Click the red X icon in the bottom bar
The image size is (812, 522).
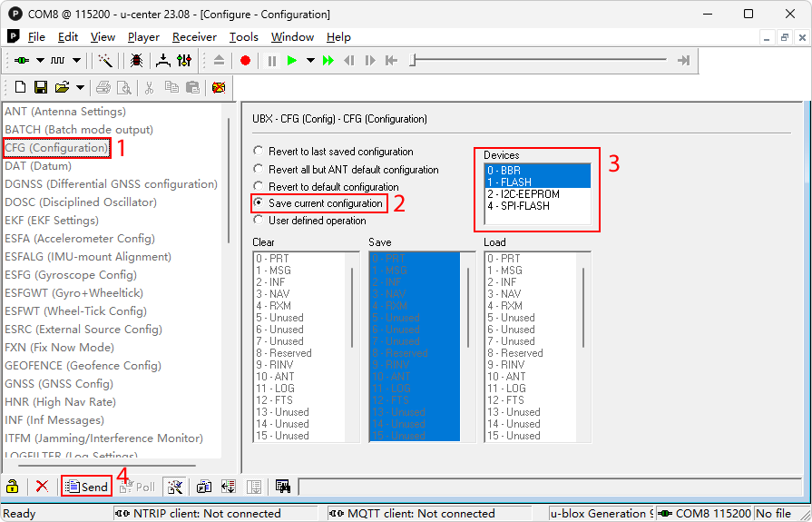(x=42, y=487)
